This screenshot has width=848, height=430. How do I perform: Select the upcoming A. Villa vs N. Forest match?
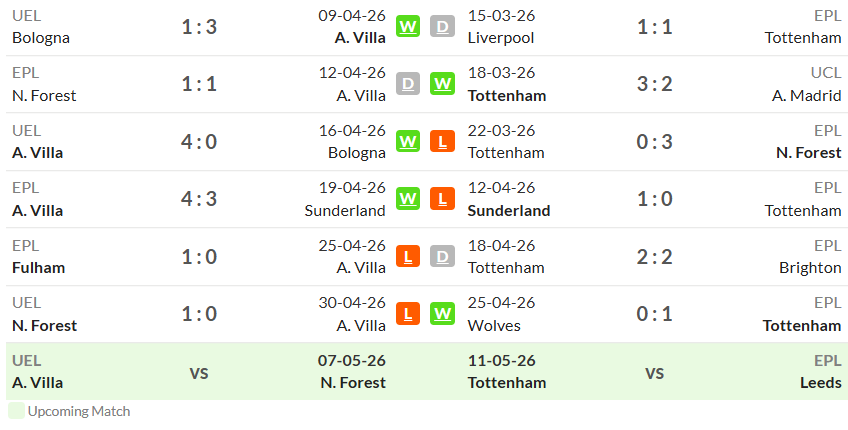(x=199, y=372)
